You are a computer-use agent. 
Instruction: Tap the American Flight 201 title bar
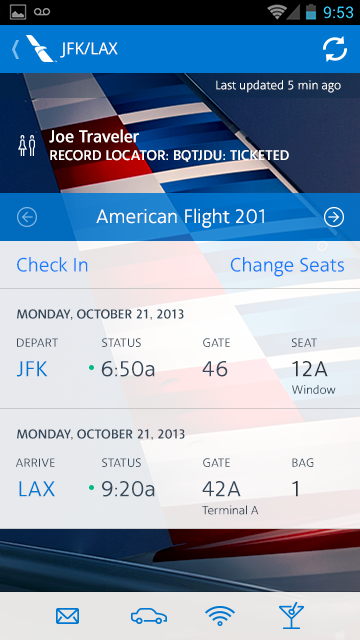pyautogui.click(x=180, y=217)
